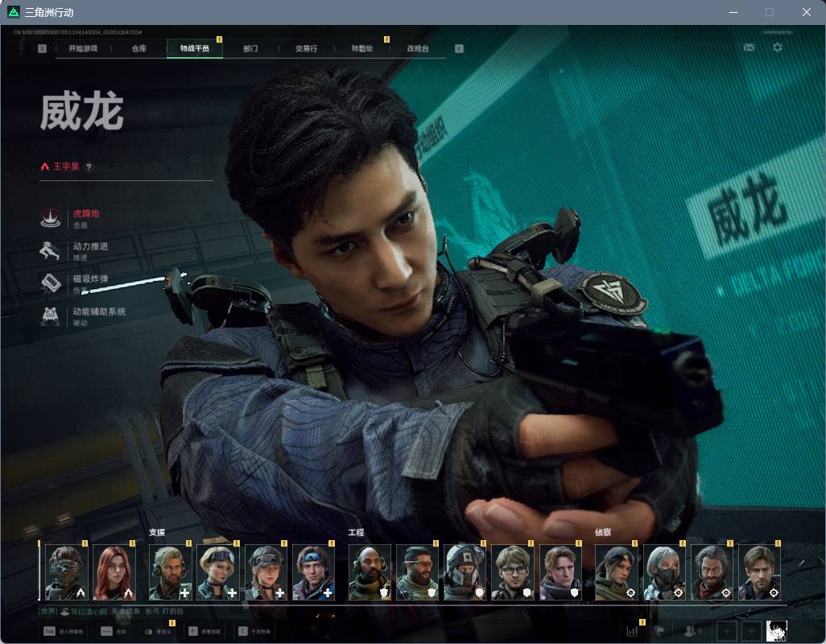This screenshot has width=826, height=644.
Task: Click the 虎蹲炮 skill name
Action: (x=86, y=214)
